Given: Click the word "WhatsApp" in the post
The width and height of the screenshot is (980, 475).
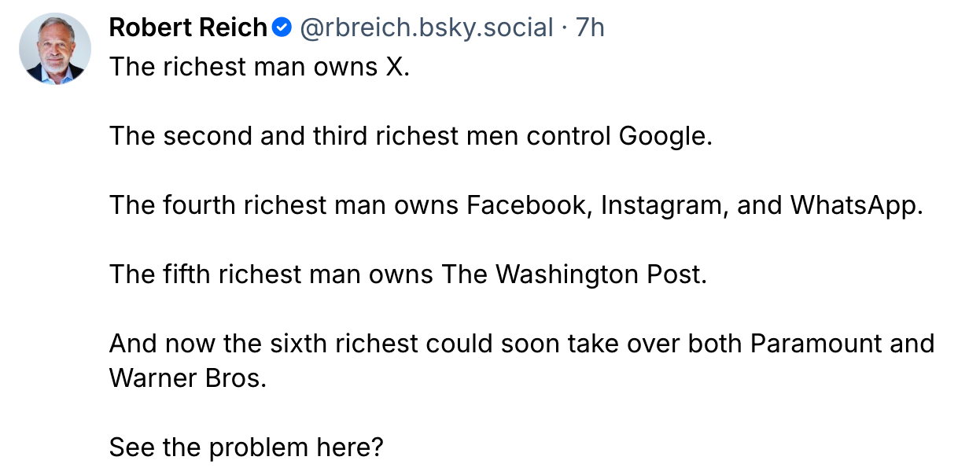Looking at the screenshot, I should click(854, 205).
